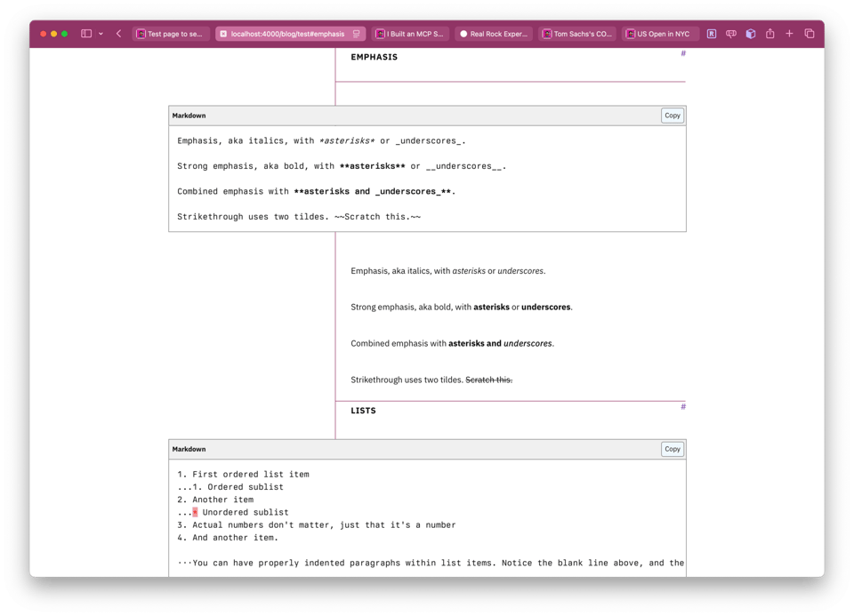
Task: Click the favicon in the active localhost tab
Action: [224, 33]
